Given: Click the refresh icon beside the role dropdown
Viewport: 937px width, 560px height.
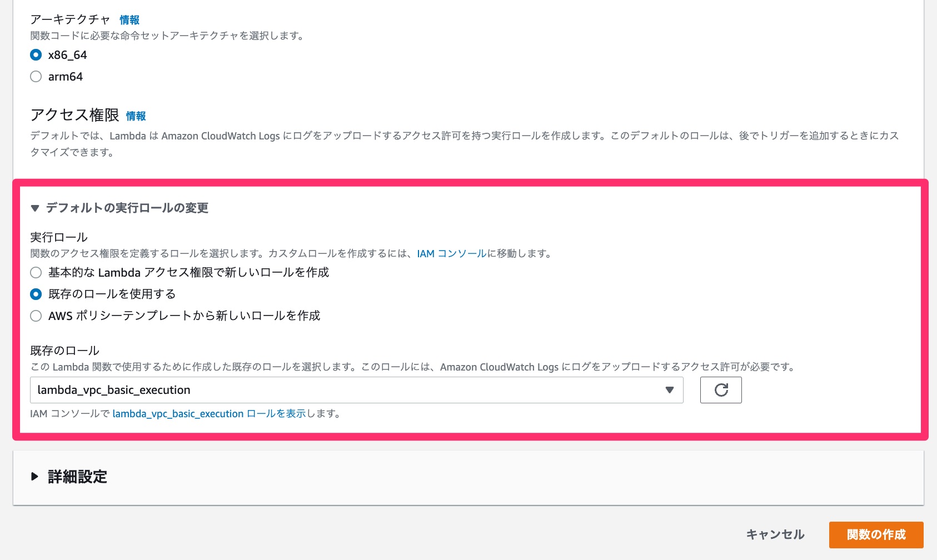Looking at the screenshot, I should [x=721, y=390].
